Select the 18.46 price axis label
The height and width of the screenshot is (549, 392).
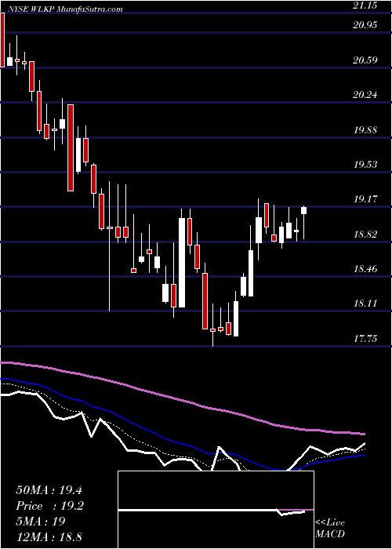tap(365, 269)
